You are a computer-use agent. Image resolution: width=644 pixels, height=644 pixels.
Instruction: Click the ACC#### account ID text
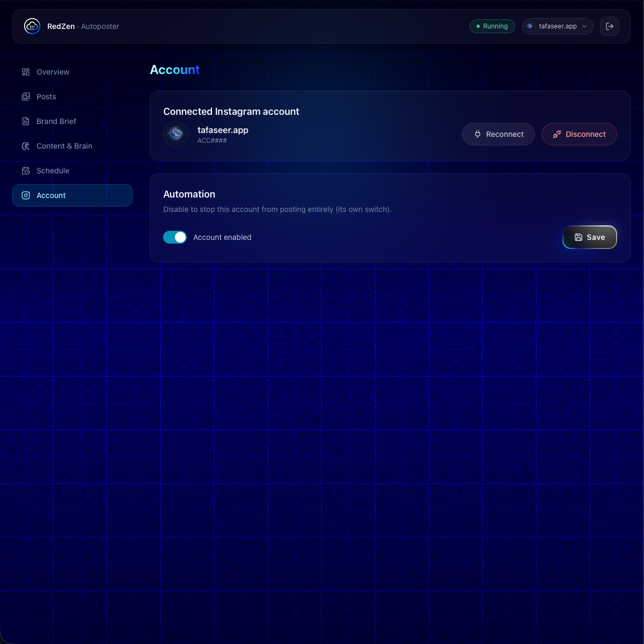pyautogui.click(x=212, y=141)
